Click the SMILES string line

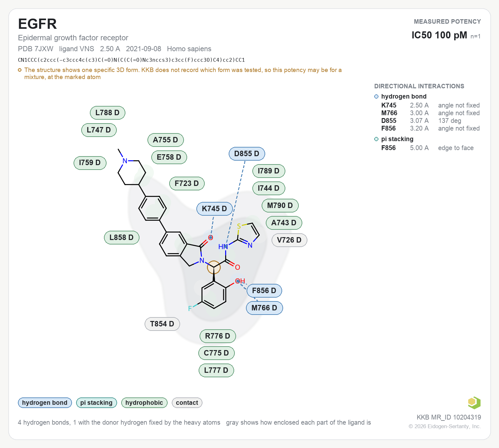tap(131, 60)
